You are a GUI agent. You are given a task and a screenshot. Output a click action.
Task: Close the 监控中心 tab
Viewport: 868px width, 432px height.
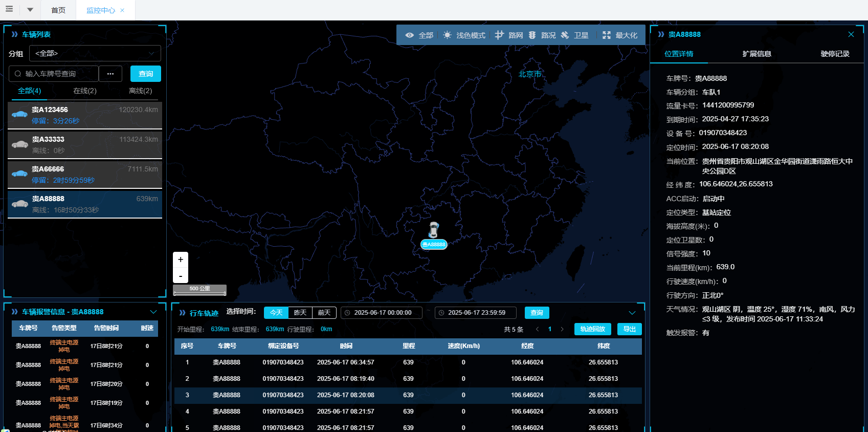pyautogui.click(x=122, y=10)
